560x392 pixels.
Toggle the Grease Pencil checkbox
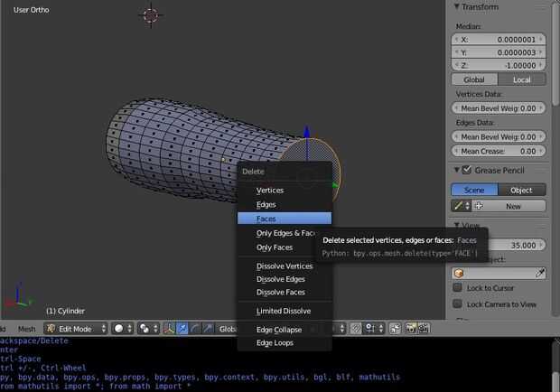point(467,171)
